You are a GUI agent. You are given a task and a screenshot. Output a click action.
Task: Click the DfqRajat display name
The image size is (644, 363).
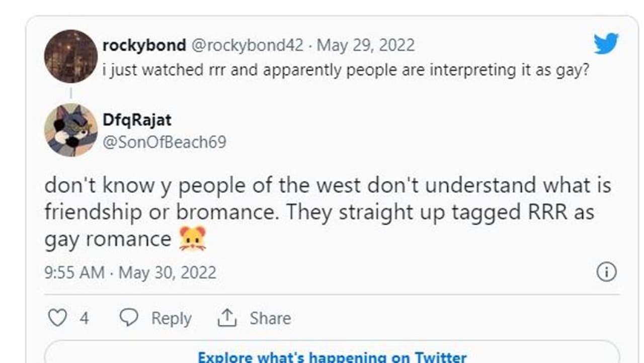[x=137, y=120]
